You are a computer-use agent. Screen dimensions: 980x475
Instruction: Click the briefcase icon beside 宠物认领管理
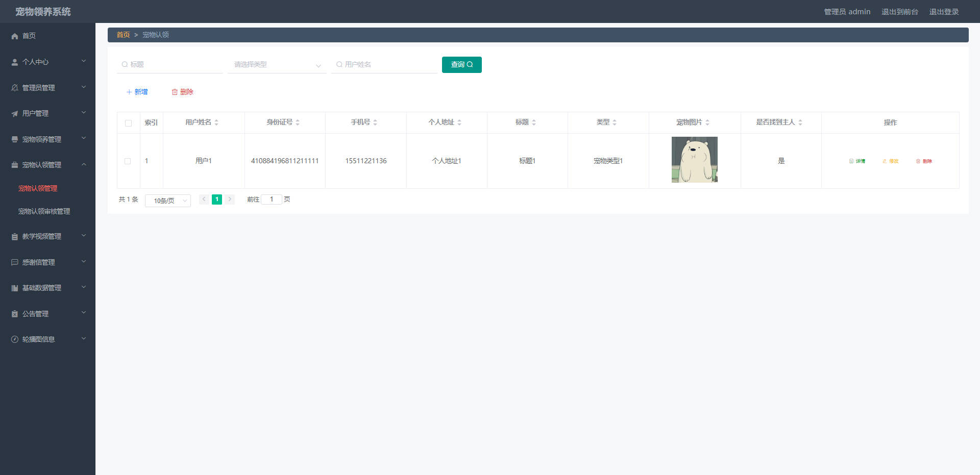coord(15,165)
